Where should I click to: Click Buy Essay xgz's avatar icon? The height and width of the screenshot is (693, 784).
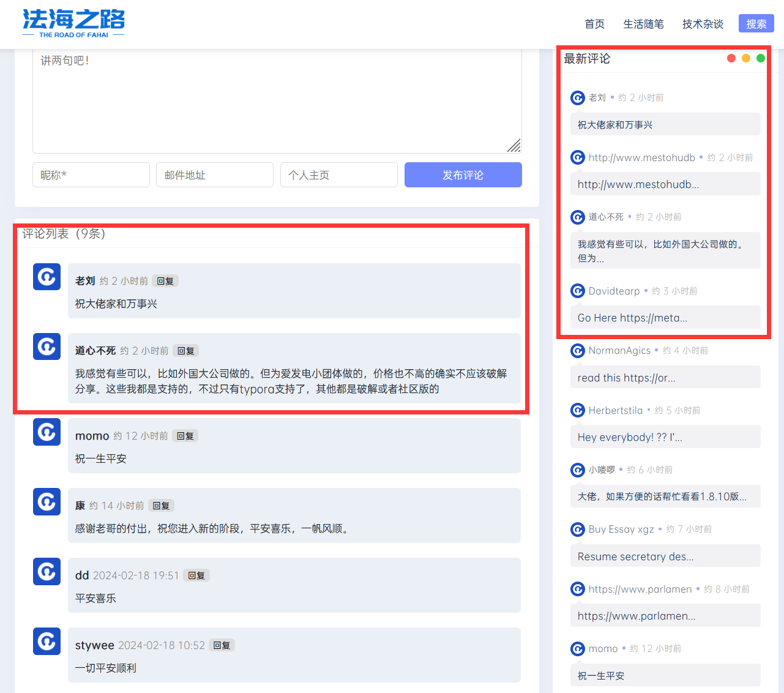coord(577,529)
